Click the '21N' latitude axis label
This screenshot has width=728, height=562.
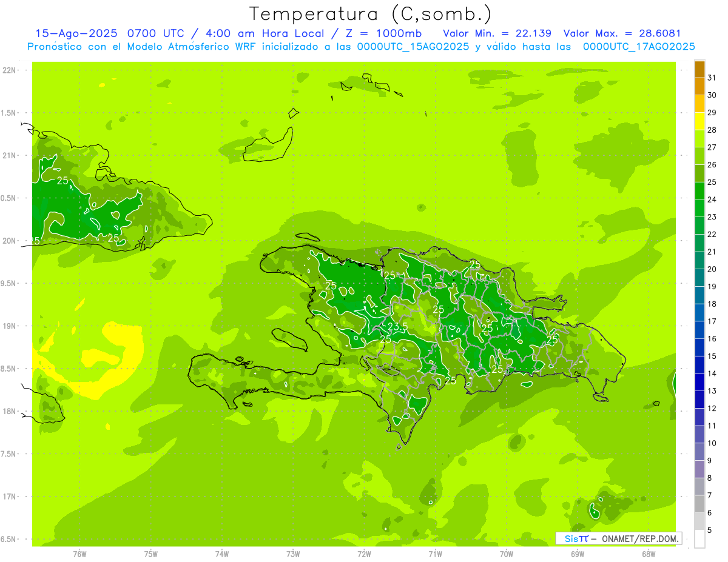[9, 156]
